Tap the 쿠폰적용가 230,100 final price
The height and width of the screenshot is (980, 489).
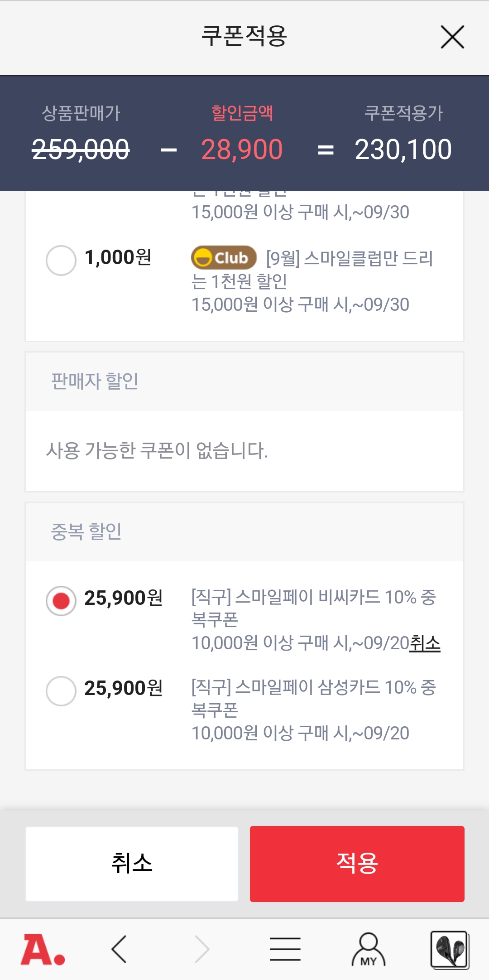[x=403, y=150]
